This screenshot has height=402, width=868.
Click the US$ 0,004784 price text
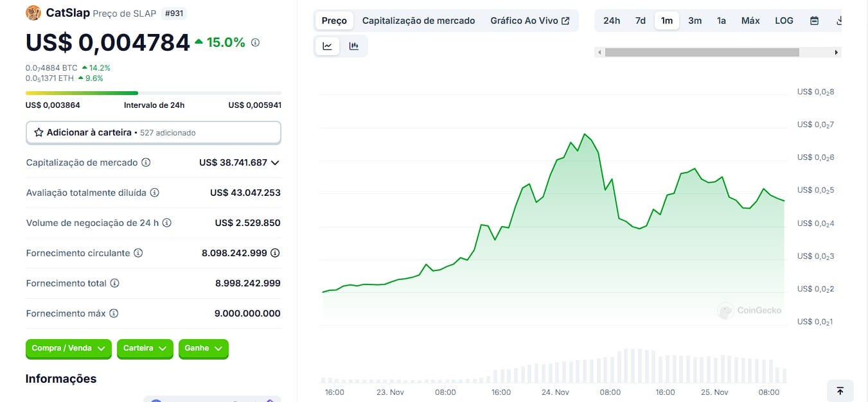(108, 42)
